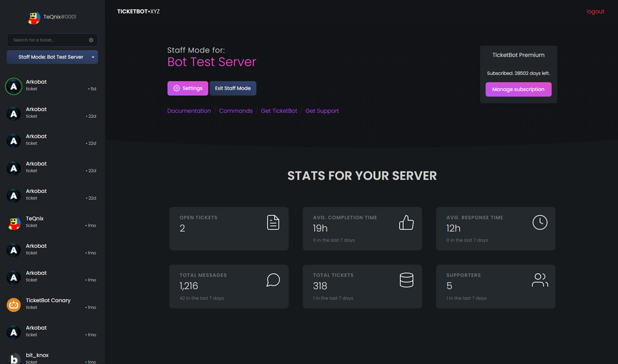This screenshot has height=364, width=618.
Task: Click the red logout link
Action: point(595,11)
